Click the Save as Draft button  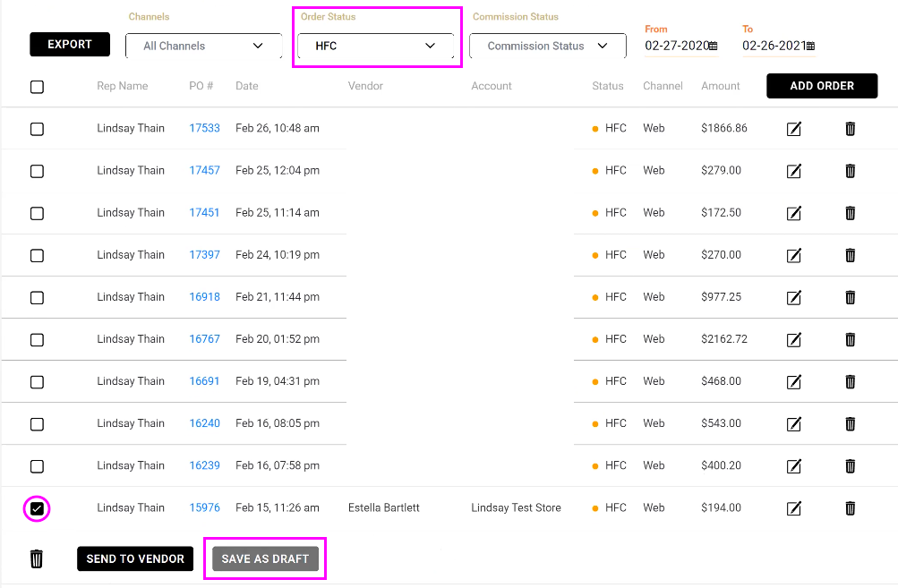pyautogui.click(x=265, y=558)
